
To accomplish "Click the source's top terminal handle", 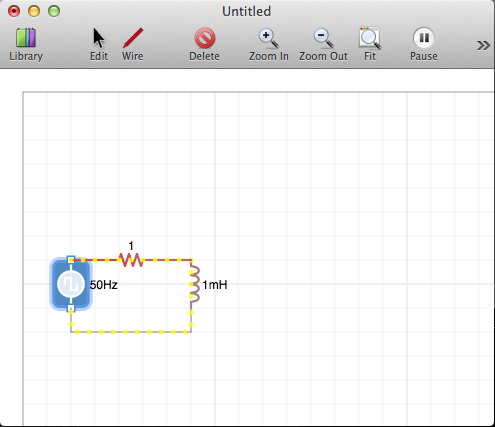I will click(x=71, y=260).
